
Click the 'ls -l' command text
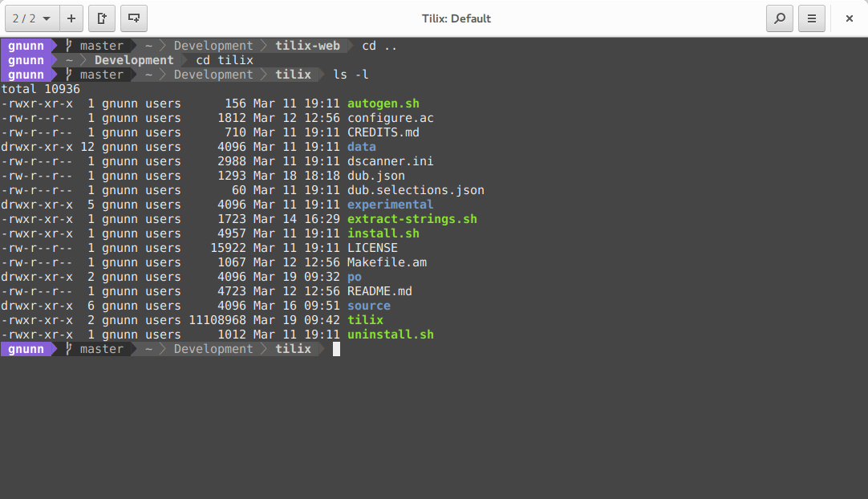point(351,75)
